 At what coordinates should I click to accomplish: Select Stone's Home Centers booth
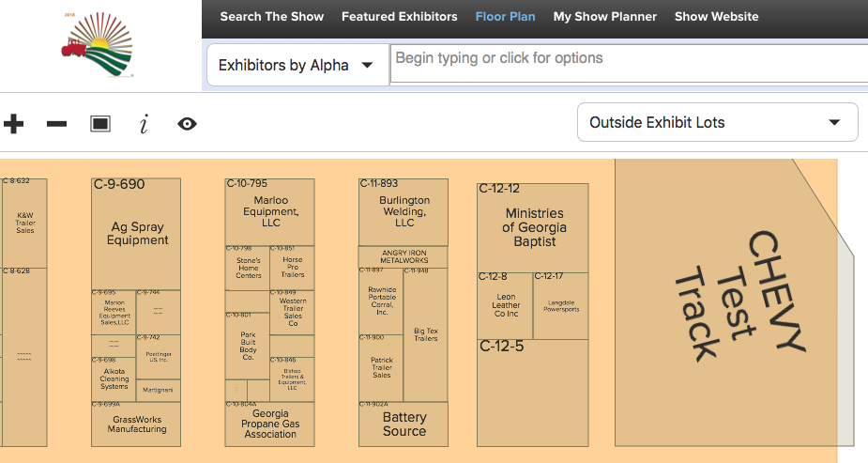(x=248, y=268)
